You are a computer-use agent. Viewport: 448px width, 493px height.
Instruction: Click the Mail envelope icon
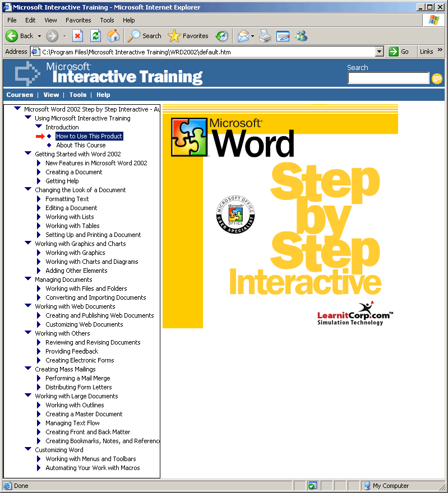243,36
